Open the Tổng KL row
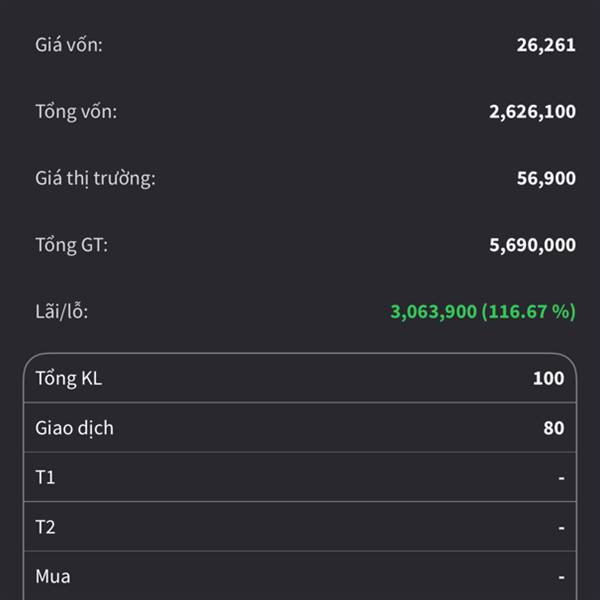The image size is (600, 600). 300,378
